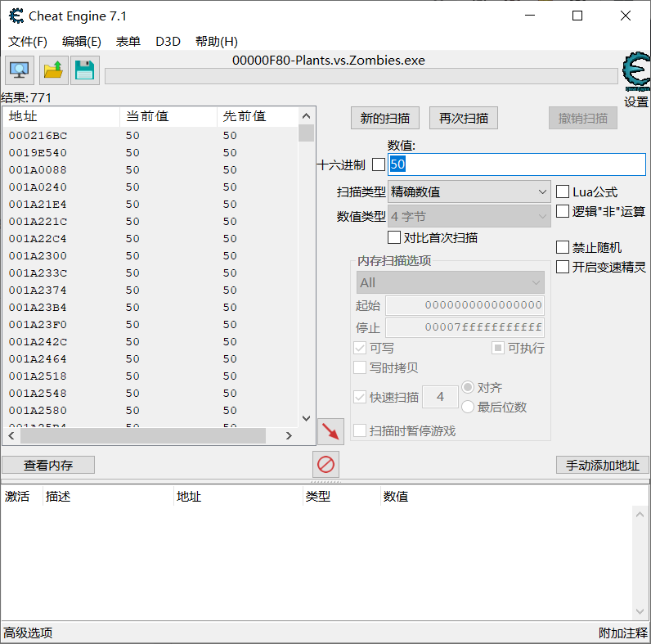Viewport: 651px width, 644px height.
Task: Select result address 001A23B4
Action: click(38, 308)
